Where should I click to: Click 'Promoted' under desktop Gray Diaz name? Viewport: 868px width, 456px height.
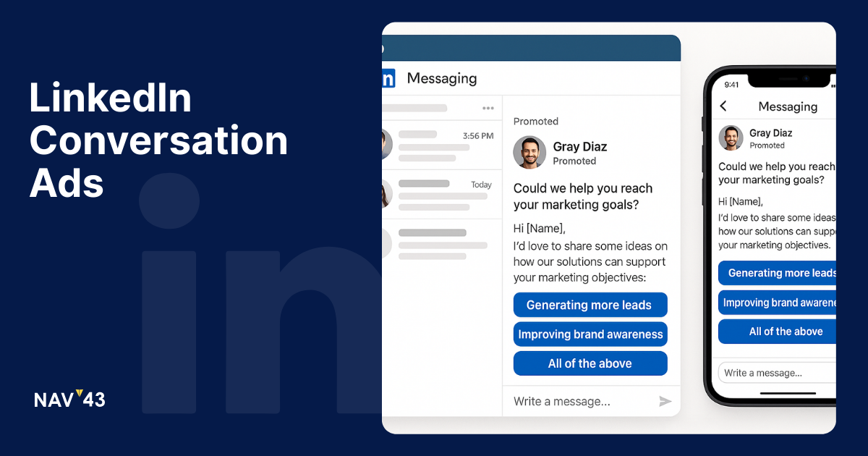[x=574, y=161]
